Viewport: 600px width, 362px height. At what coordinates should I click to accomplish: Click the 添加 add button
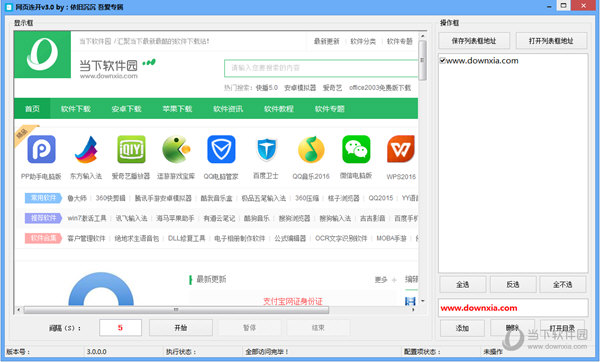(x=462, y=328)
